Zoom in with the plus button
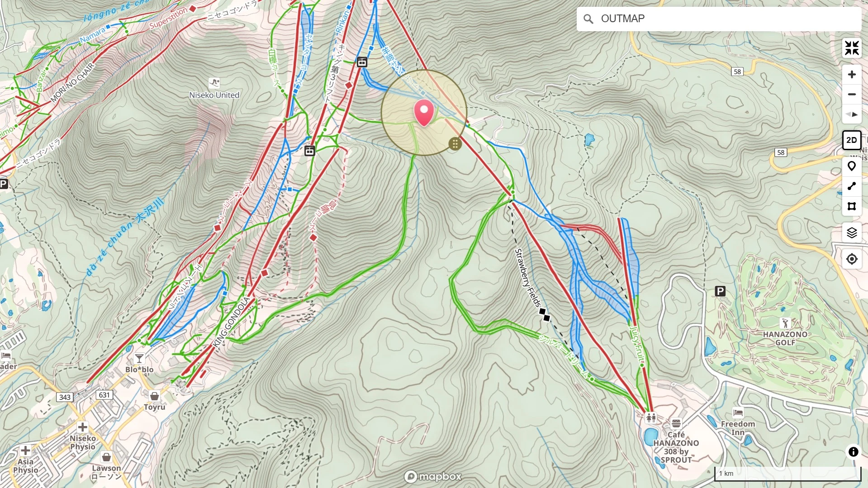 click(852, 75)
